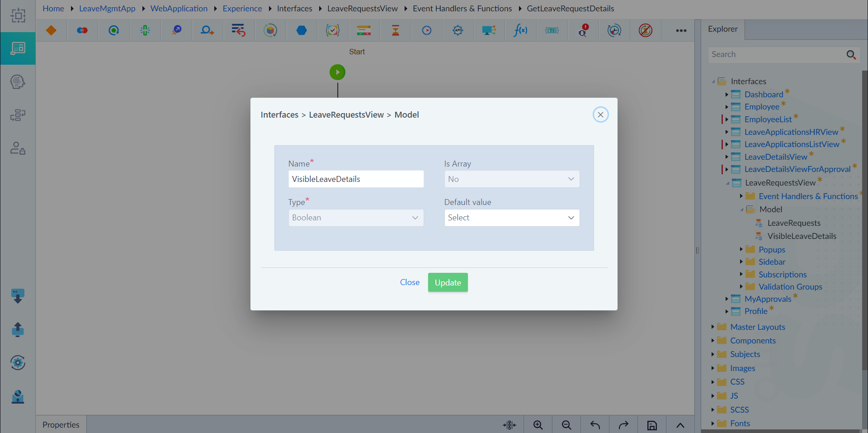Click the upload arrow sidebar icon
This screenshot has height=433, width=868.
coord(18,330)
